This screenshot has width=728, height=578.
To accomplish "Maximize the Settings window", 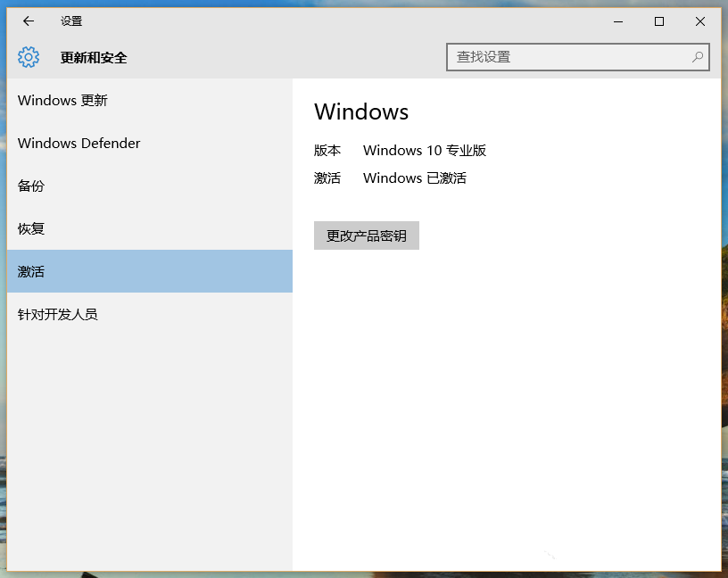I will pyautogui.click(x=658, y=21).
